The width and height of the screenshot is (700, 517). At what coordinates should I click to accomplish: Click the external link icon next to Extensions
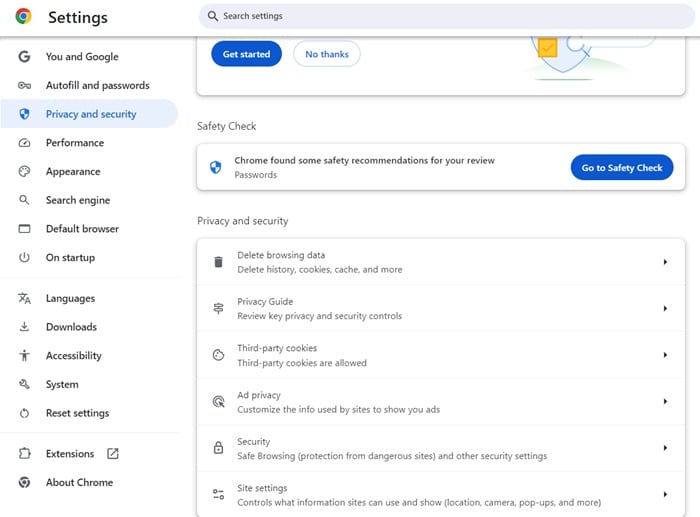[x=113, y=454]
